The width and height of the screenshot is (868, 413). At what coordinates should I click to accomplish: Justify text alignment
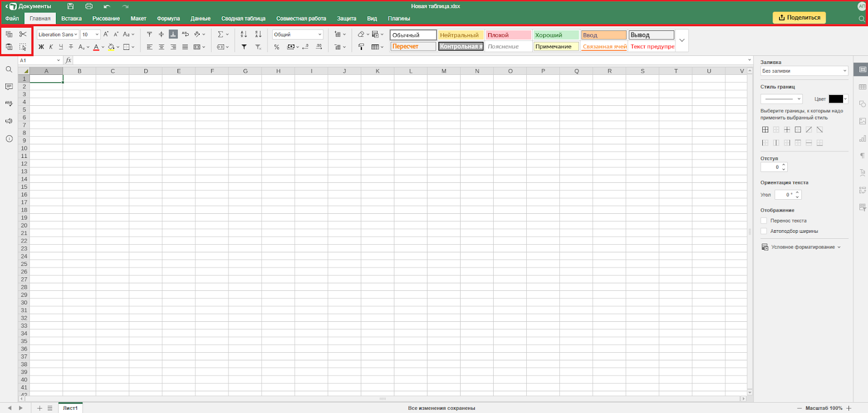[x=185, y=47]
